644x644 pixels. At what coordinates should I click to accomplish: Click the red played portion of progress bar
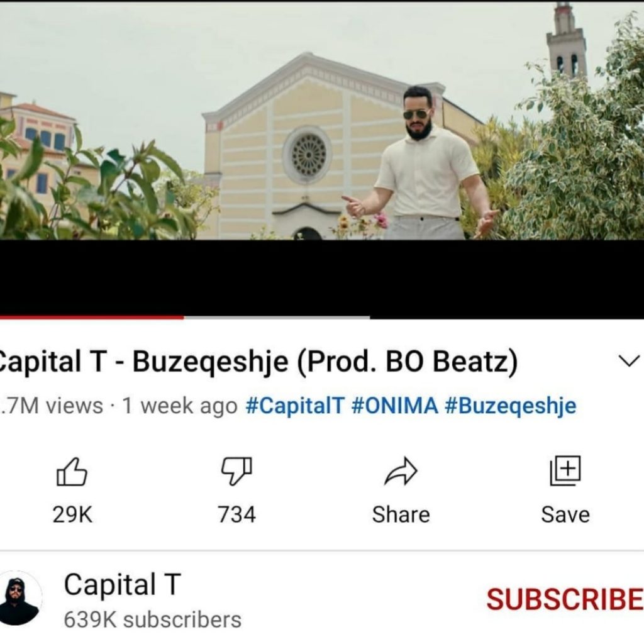coord(92,317)
